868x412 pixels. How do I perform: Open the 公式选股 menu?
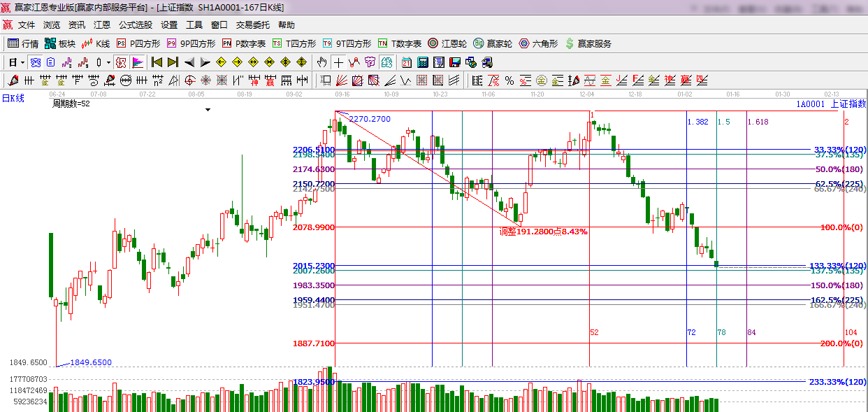[x=135, y=24]
